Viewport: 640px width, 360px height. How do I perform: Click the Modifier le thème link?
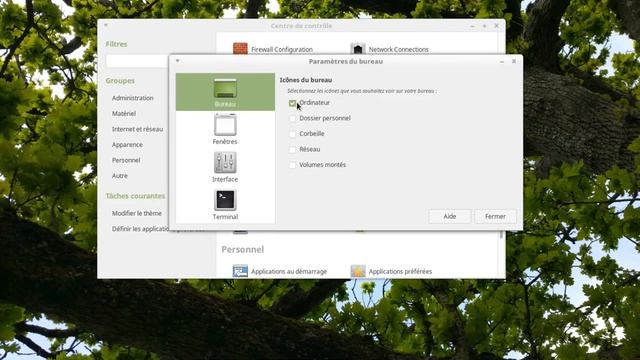[137, 213]
